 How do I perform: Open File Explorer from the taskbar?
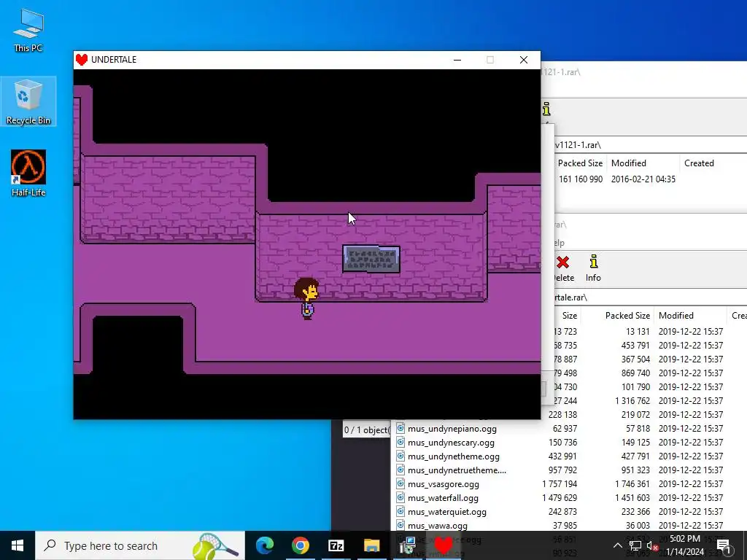pos(371,545)
